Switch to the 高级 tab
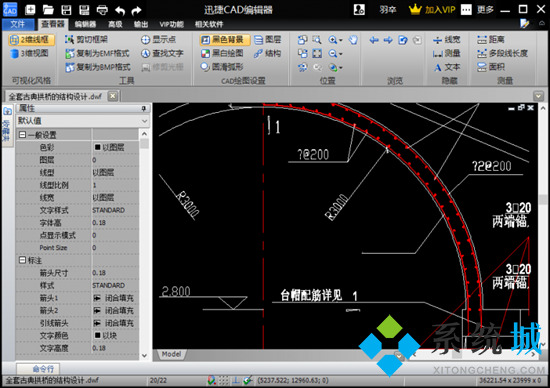 pos(115,24)
